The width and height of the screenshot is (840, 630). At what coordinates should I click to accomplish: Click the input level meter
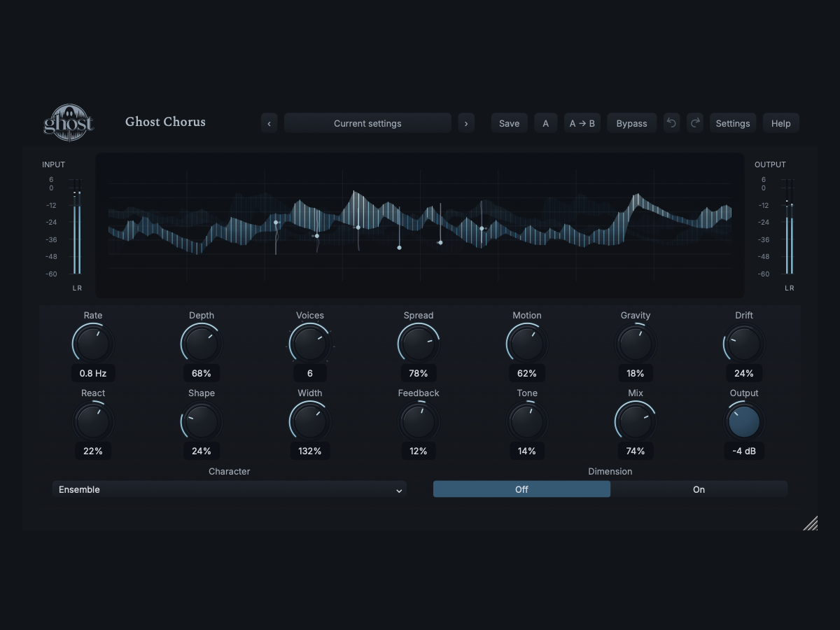[x=77, y=227]
